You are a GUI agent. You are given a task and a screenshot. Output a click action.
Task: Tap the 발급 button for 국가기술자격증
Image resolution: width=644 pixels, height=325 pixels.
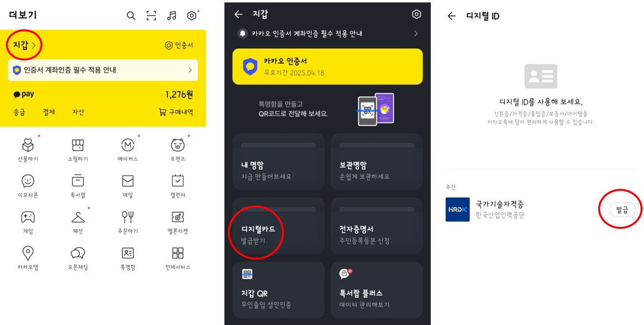coord(622,209)
